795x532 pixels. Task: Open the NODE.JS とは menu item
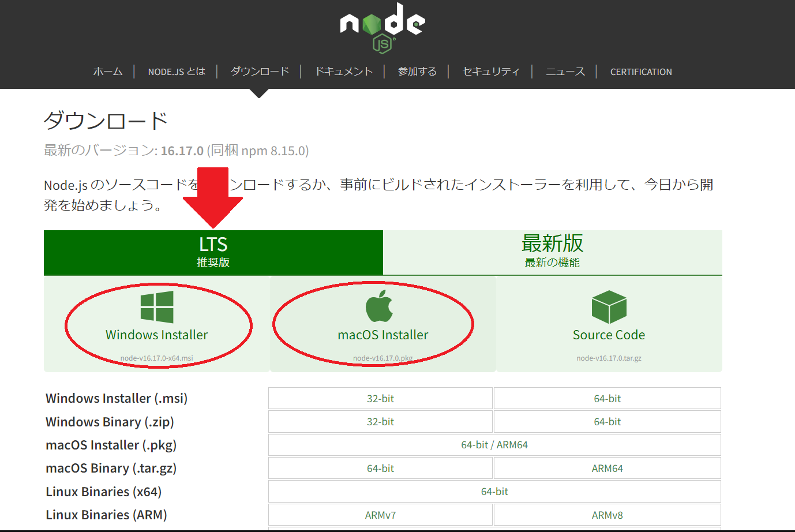[x=177, y=72]
